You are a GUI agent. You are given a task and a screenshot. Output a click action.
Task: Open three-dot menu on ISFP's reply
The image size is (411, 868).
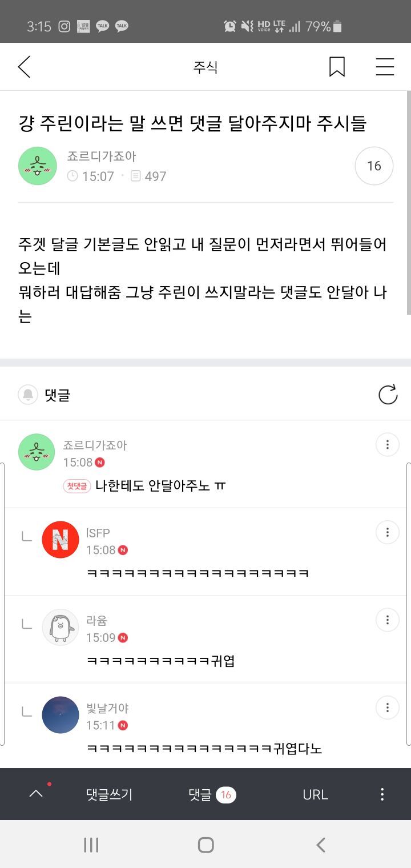[387, 532]
